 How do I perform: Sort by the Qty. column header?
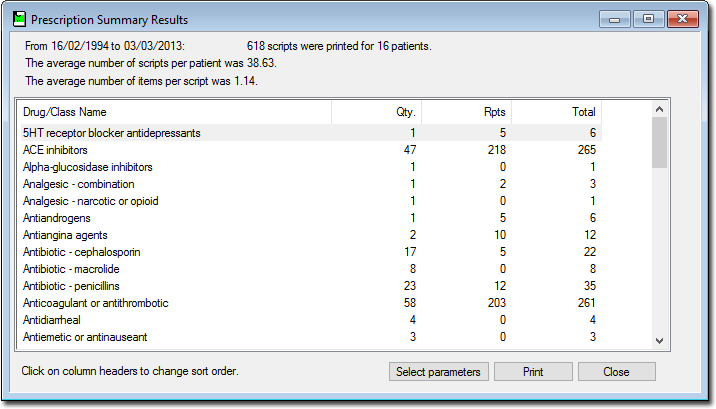(x=376, y=112)
